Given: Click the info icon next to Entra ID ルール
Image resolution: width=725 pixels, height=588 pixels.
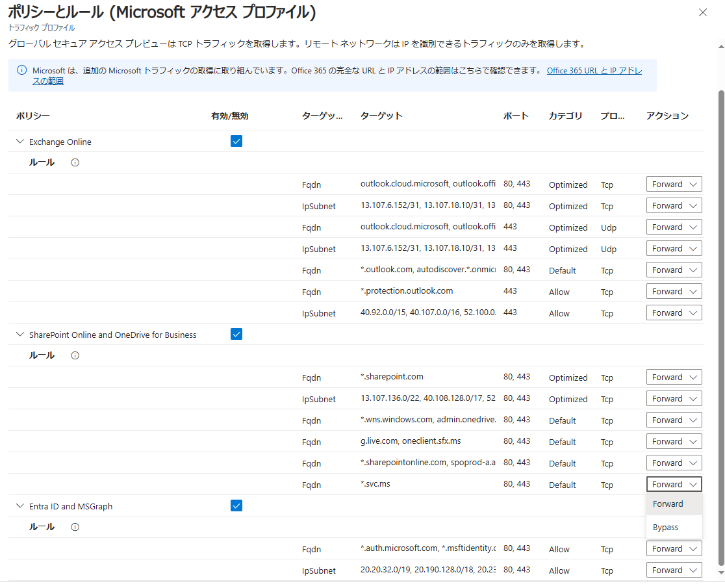Looking at the screenshot, I should click(x=75, y=527).
